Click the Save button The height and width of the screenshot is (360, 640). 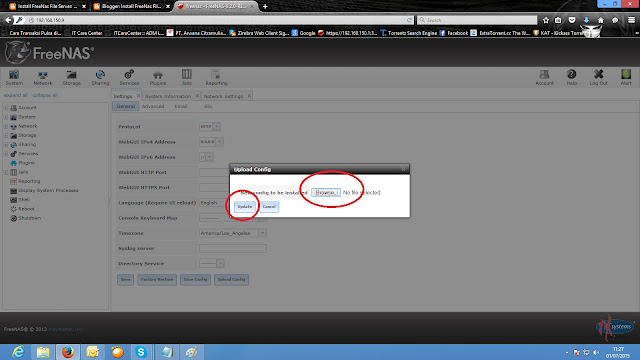[125, 280]
